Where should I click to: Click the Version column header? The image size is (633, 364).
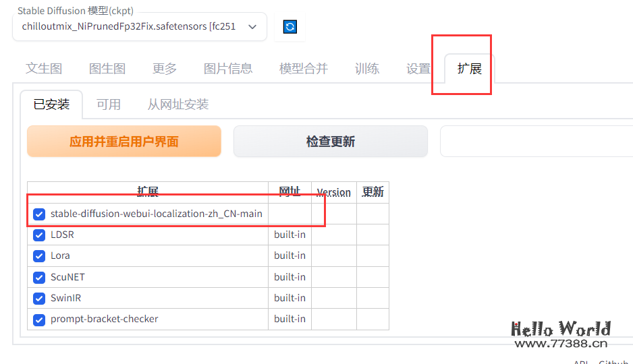click(334, 192)
